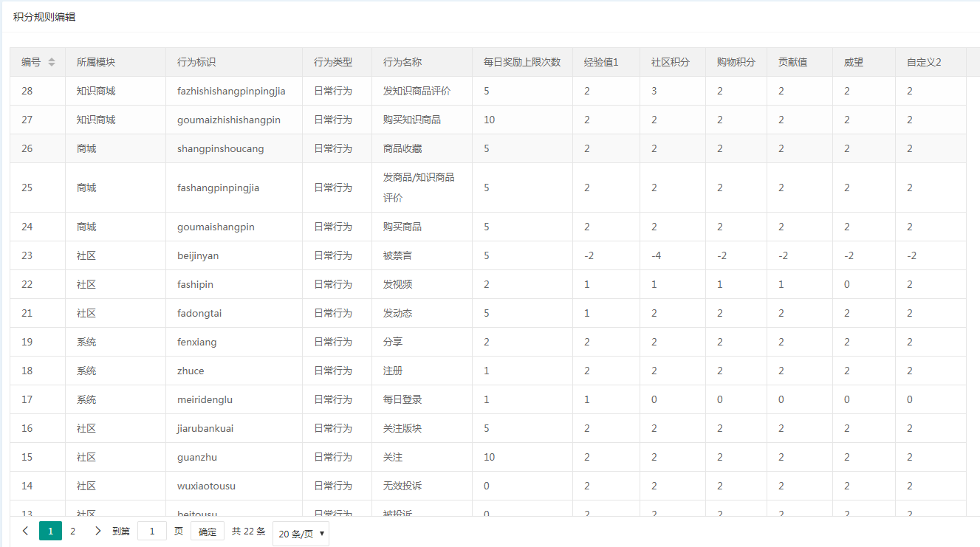980x547 pixels.
Task: Click the 行为标识 column header
Action: (x=196, y=63)
